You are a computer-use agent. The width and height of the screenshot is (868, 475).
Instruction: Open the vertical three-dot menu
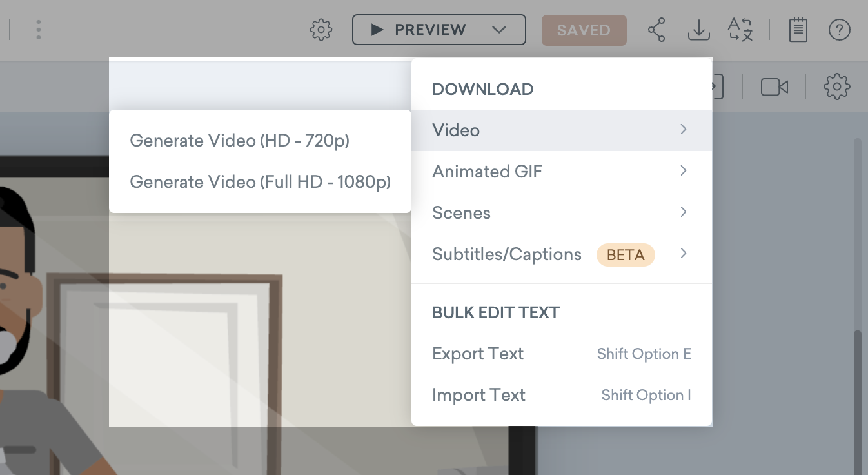[x=39, y=30]
